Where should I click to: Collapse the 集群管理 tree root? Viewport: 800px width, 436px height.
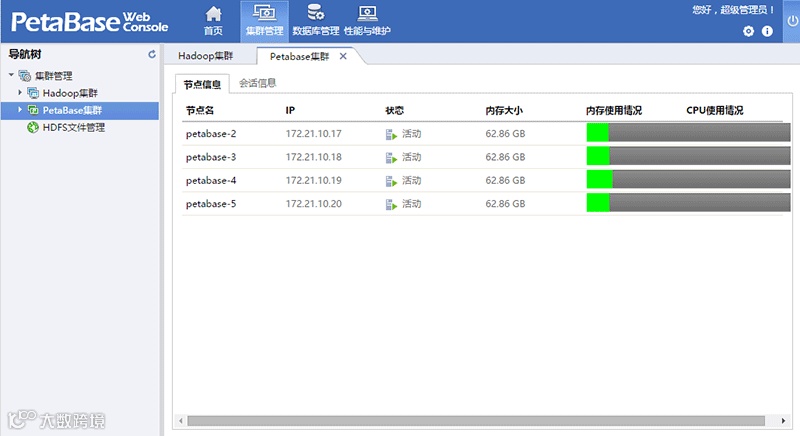pos(11,75)
